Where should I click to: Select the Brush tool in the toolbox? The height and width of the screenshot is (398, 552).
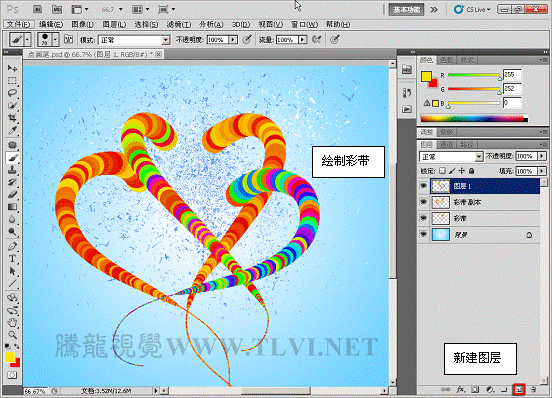pyautogui.click(x=12, y=158)
